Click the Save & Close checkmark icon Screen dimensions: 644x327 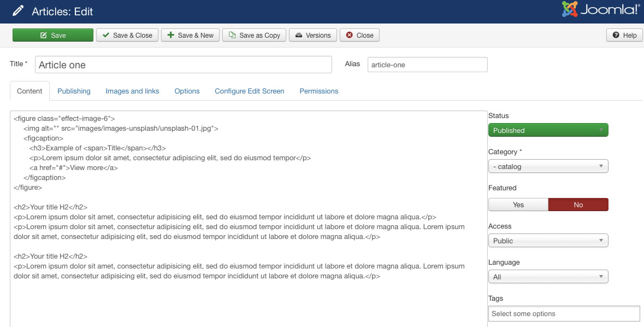[106, 35]
